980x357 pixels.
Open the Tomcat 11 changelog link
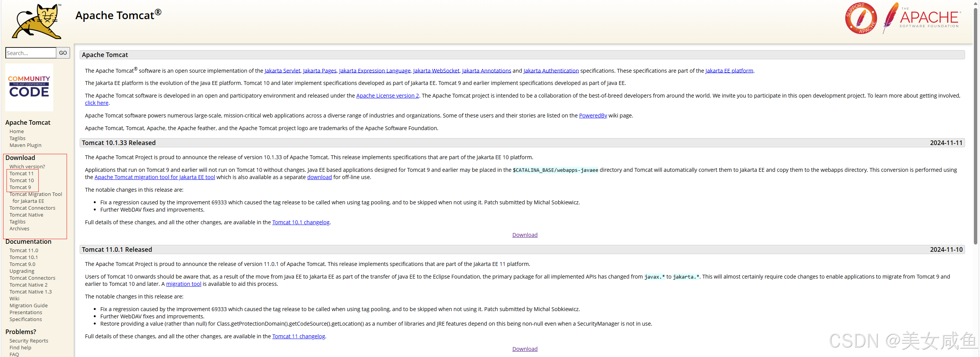tap(299, 336)
